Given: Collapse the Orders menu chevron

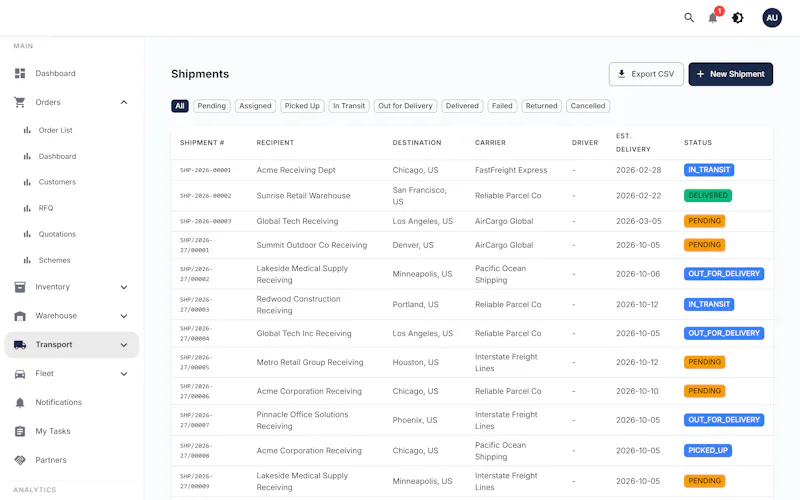Looking at the screenshot, I should 124,103.
